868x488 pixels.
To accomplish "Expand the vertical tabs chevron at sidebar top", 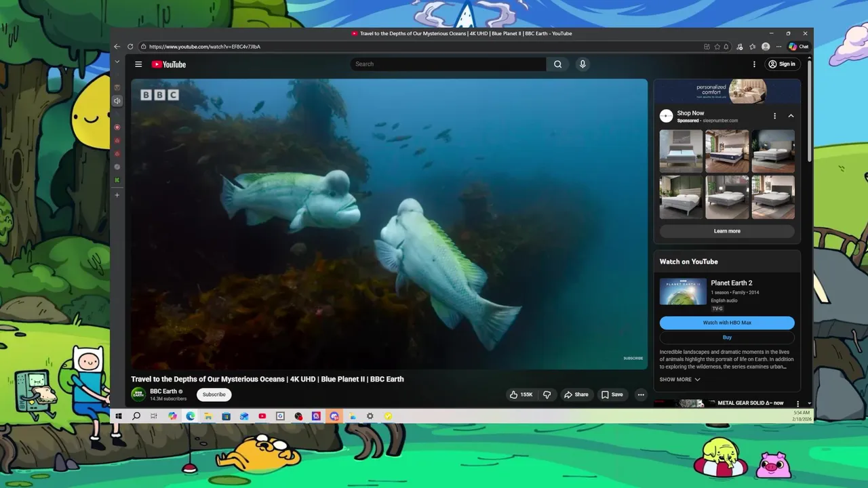I will (x=117, y=62).
